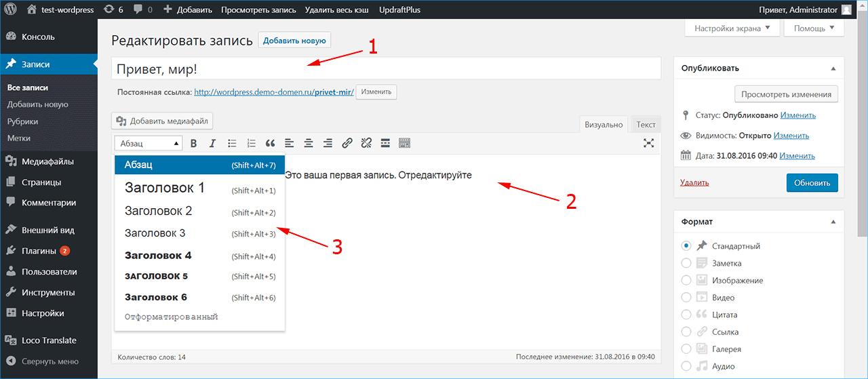
Task: Create a bulleted list
Action: click(232, 143)
